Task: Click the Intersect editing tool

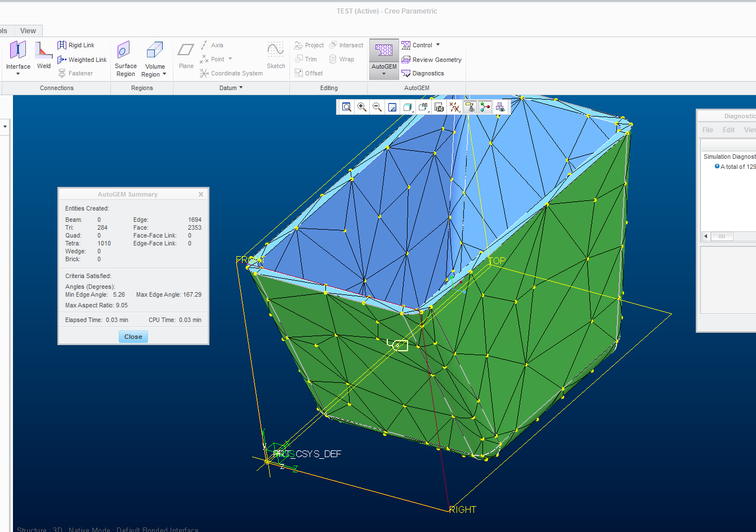Action: coord(346,45)
